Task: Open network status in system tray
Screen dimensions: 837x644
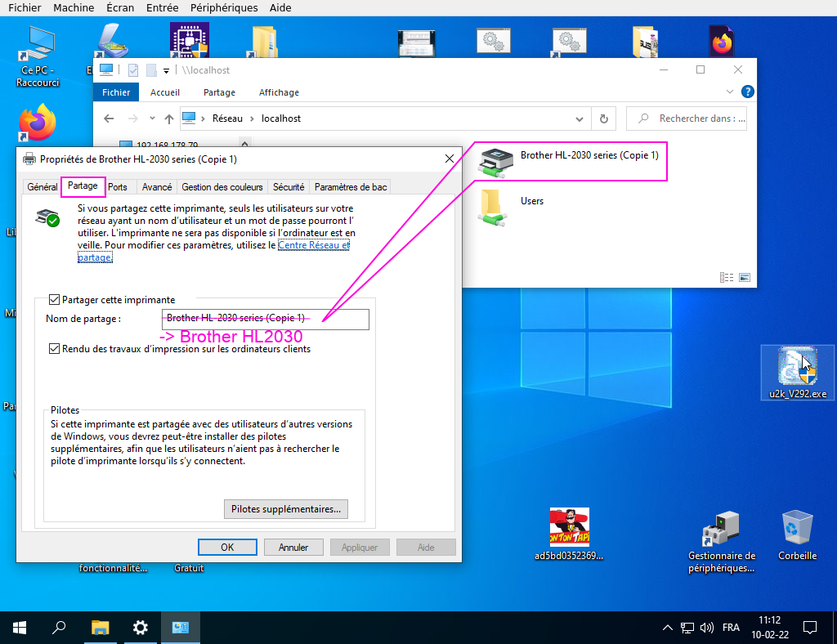Action: click(x=687, y=628)
